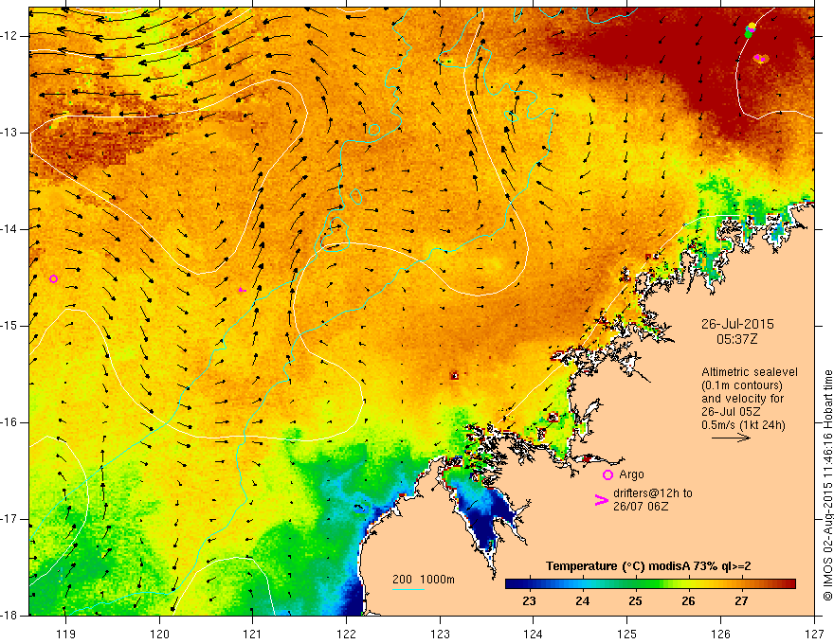Click the colorbar value 27
834x644 pixels.
pos(741,601)
